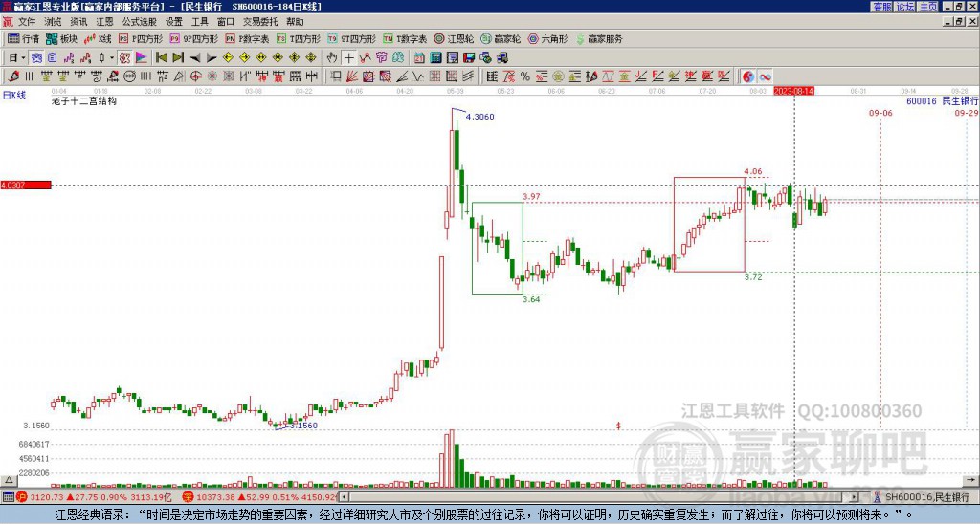The width and height of the screenshot is (980, 524).
Task: Click the grid icon at status bar start
Action: [x=8, y=497]
